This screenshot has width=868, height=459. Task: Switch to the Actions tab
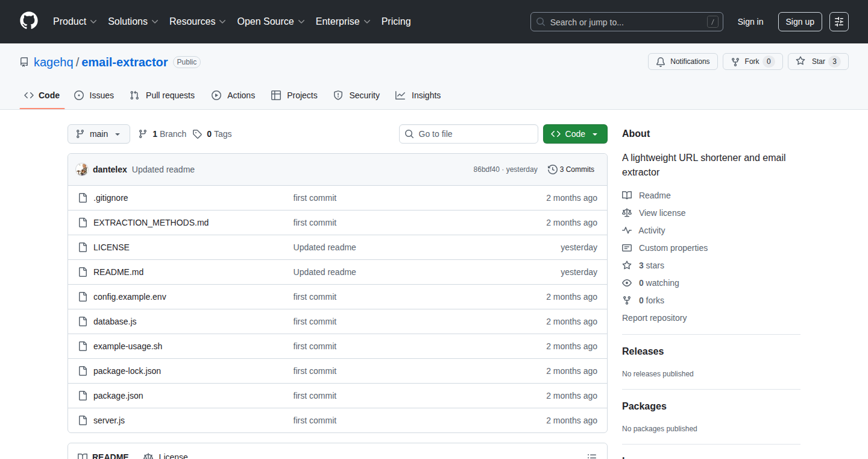(233, 95)
